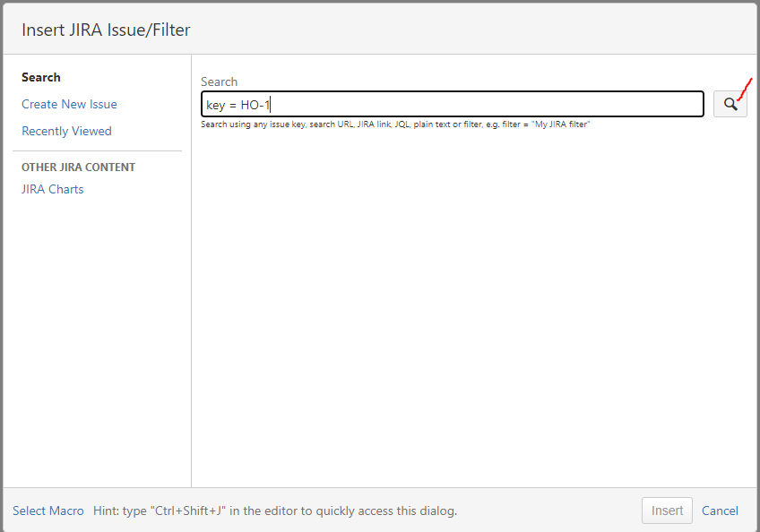Click into the JQL search field
Viewport: 760px width, 532px height.
pyautogui.click(x=453, y=104)
